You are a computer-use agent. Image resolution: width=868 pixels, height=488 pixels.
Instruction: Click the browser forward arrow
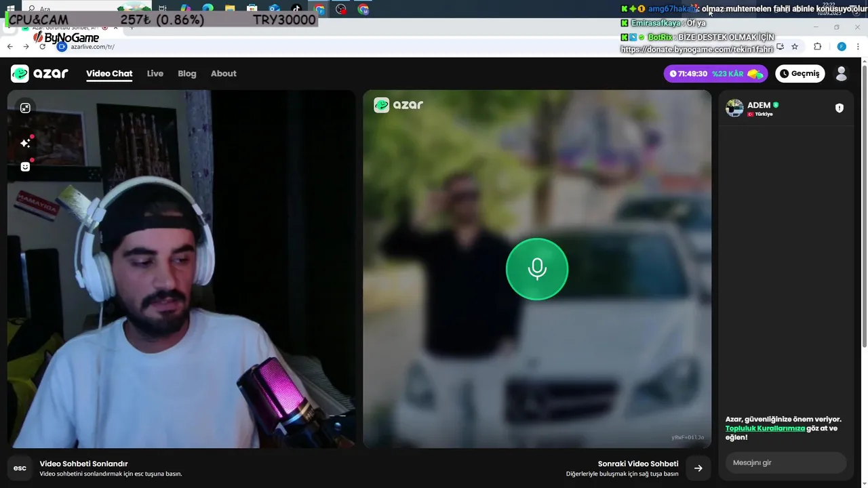[x=26, y=47]
